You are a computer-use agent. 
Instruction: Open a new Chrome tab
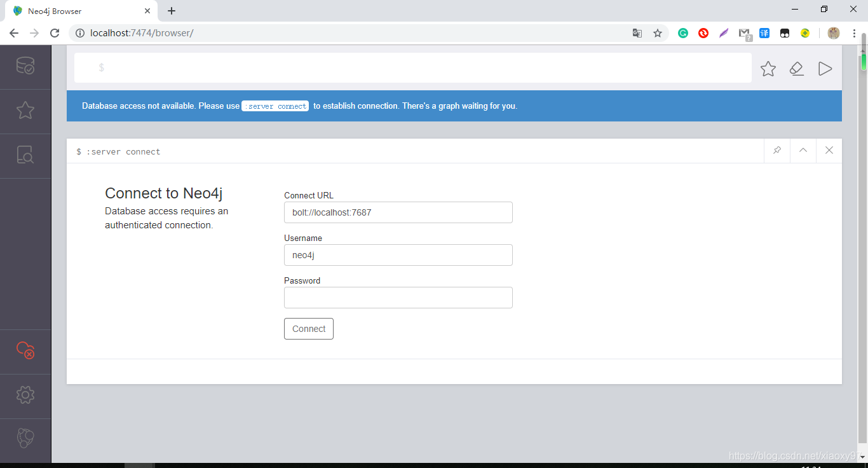(x=172, y=11)
